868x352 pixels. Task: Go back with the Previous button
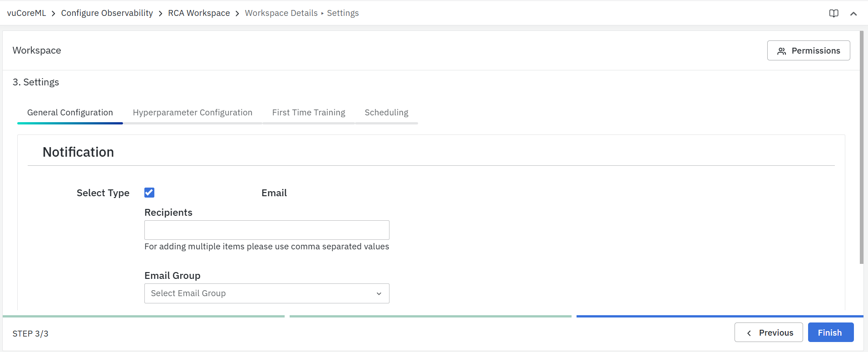(768, 332)
